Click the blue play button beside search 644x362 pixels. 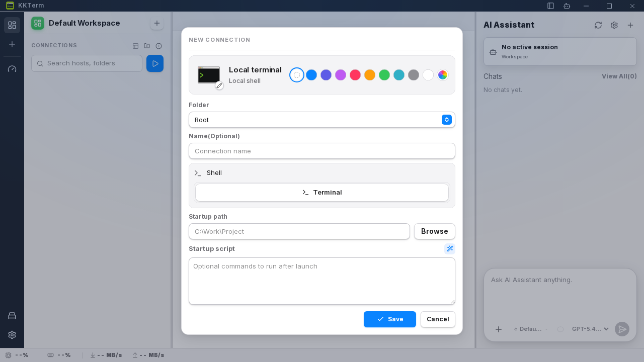[155, 63]
